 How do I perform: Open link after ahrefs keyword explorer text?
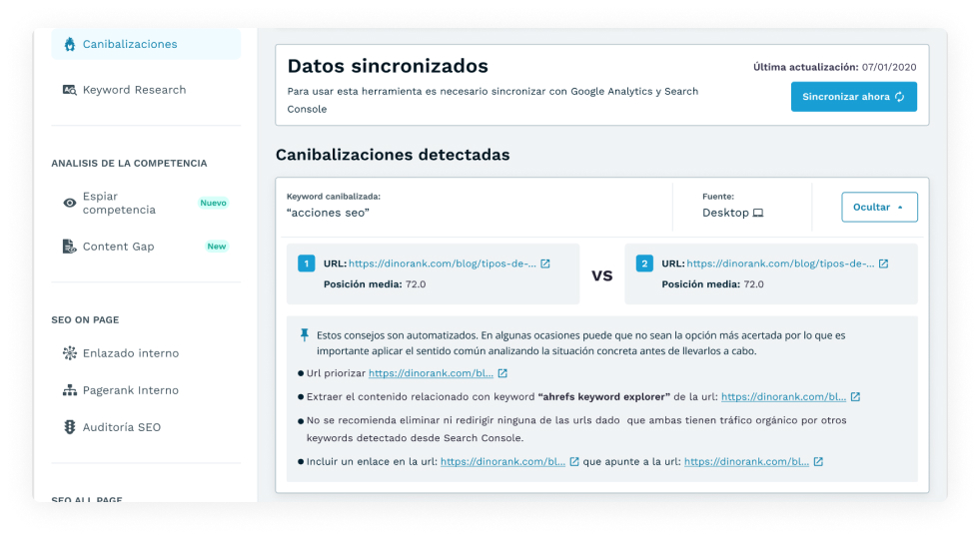pos(783,396)
